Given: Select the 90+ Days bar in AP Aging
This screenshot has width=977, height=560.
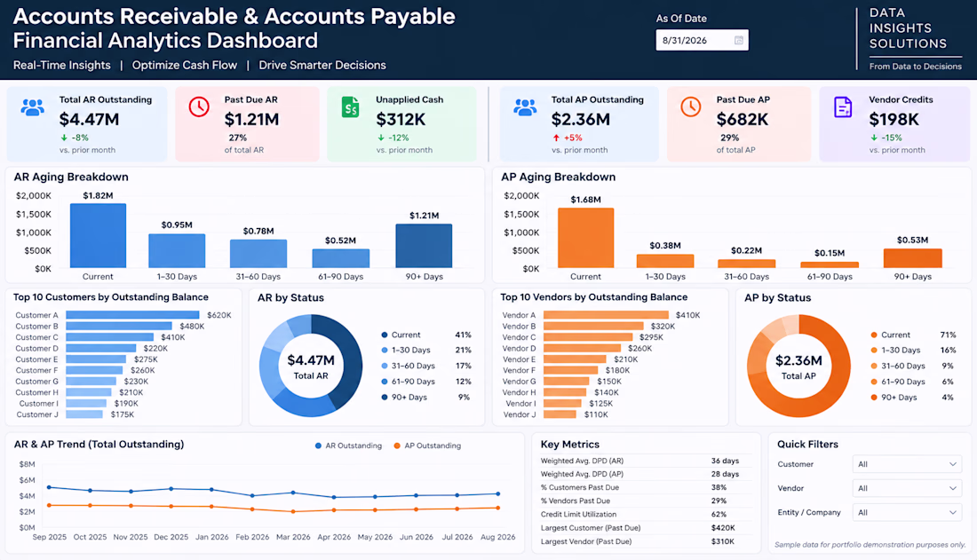Looking at the screenshot, I should tap(913, 258).
